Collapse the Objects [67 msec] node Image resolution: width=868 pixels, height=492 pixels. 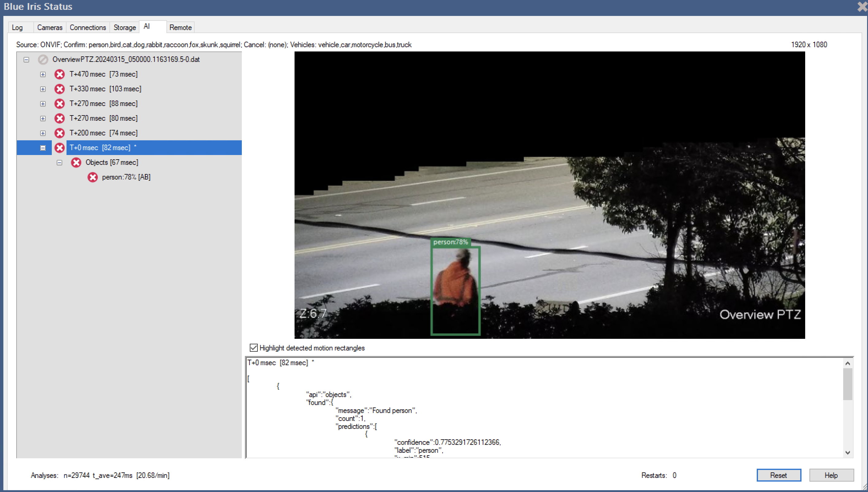click(x=59, y=163)
